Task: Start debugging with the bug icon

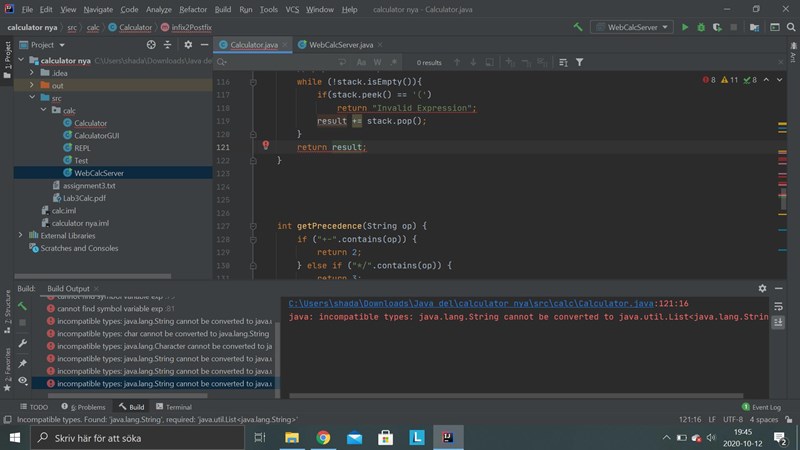Action: pyautogui.click(x=702, y=27)
